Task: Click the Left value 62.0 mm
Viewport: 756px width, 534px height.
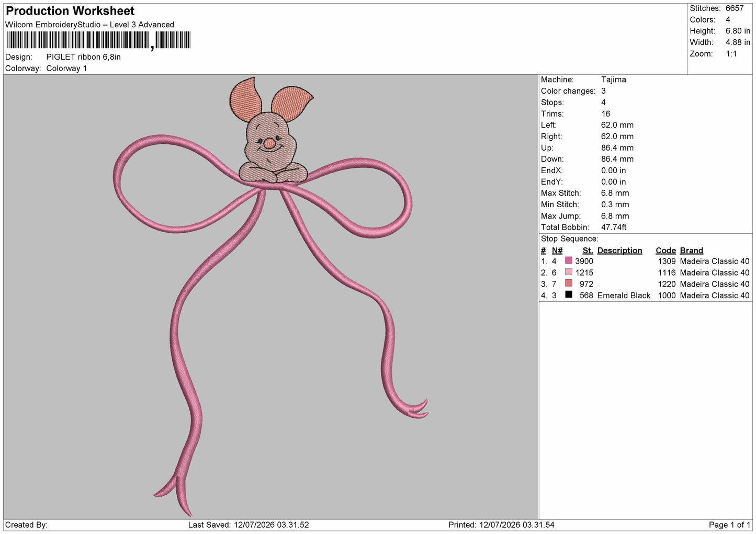Action: tap(617, 125)
